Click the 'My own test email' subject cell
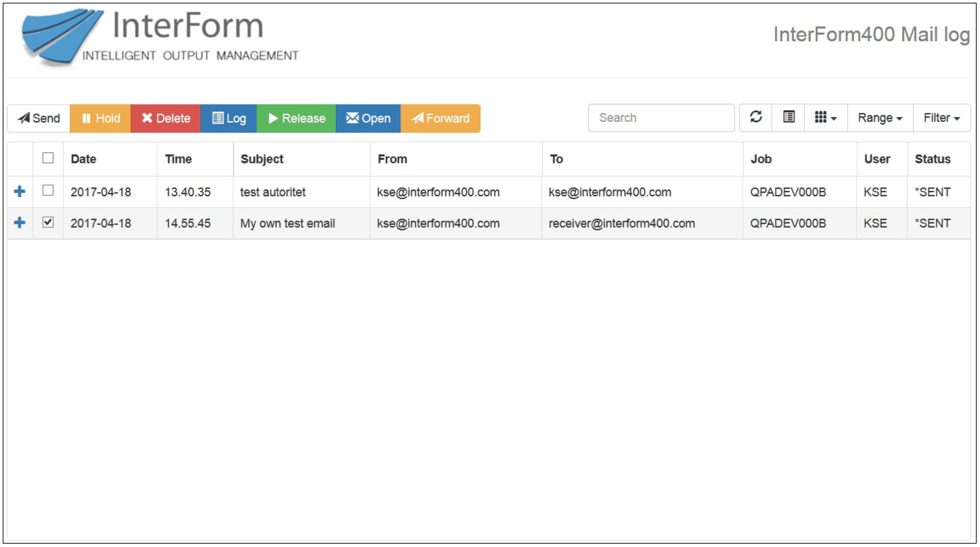The height and width of the screenshot is (547, 980). pyautogui.click(x=302, y=224)
